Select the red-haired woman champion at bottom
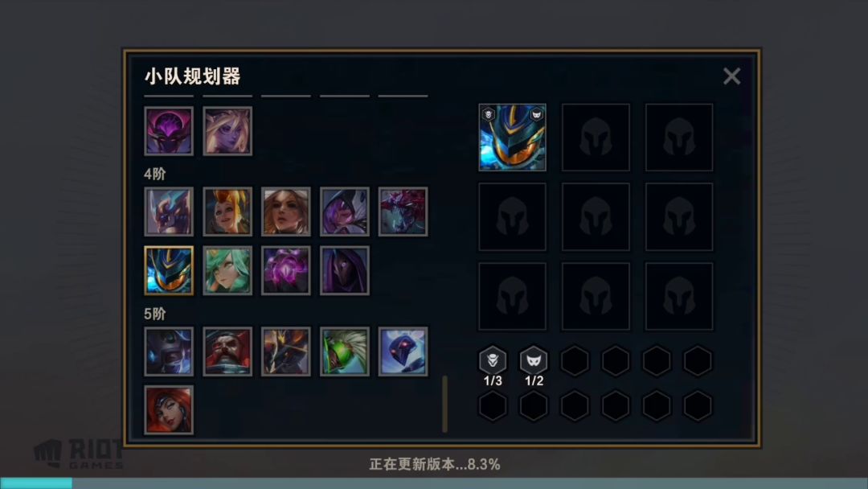The image size is (868, 489). point(169,410)
